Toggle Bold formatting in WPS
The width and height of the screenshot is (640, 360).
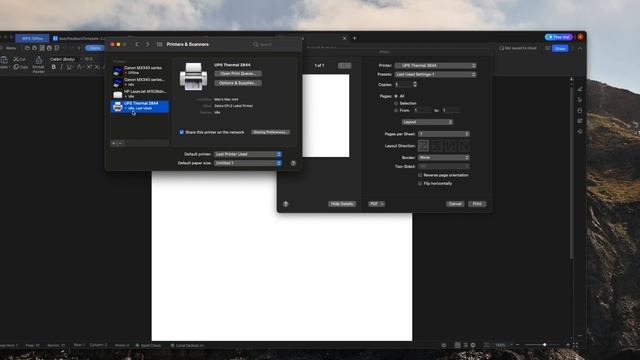[x=53, y=67]
